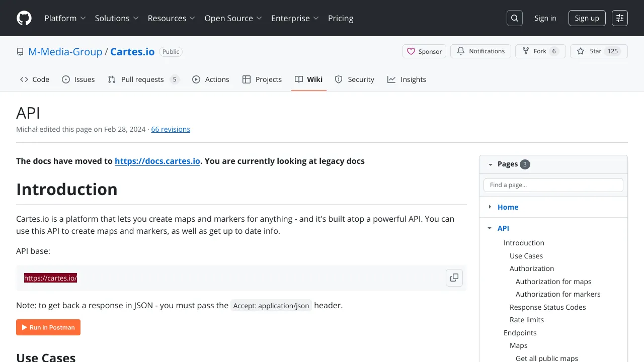The height and width of the screenshot is (362, 644).
Task: Follow the https://docs.cartes.io link
Action: coord(157,161)
